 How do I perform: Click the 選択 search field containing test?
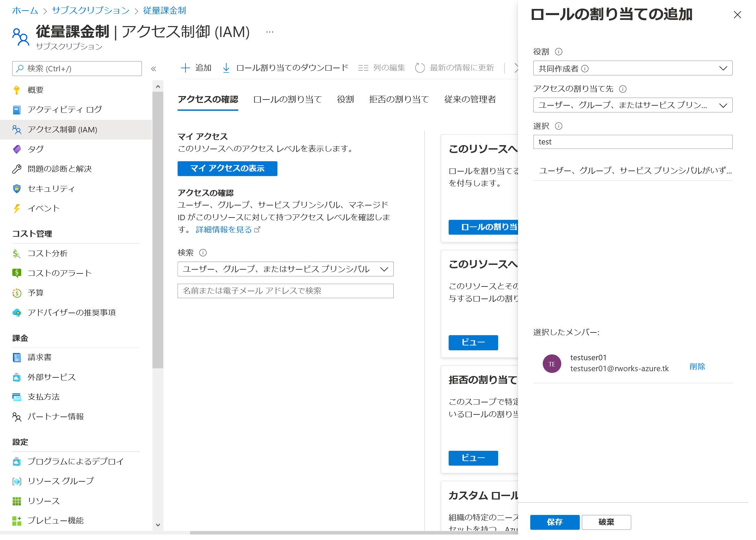point(633,142)
